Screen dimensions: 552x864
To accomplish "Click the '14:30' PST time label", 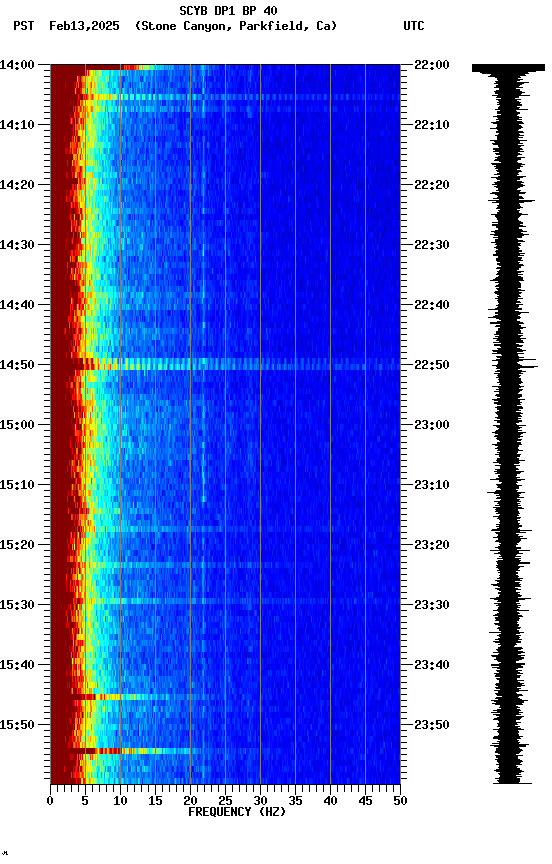I will 17,245.
